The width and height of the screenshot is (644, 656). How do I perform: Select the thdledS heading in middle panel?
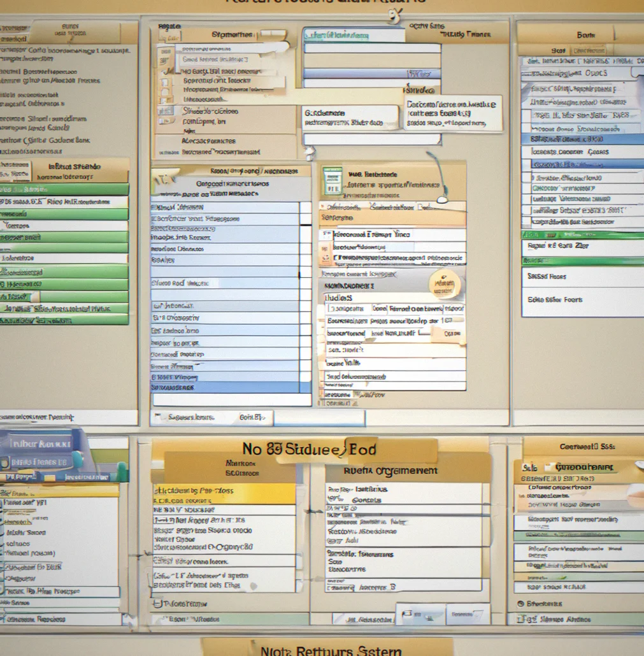(x=338, y=298)
